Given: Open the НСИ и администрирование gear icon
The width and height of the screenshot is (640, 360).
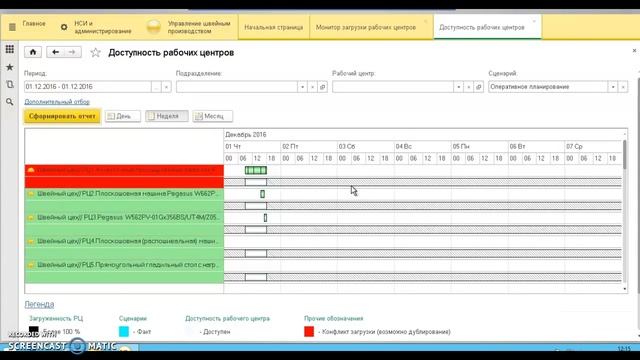Looking at the screenshot, I should click(x=64, y=27).
